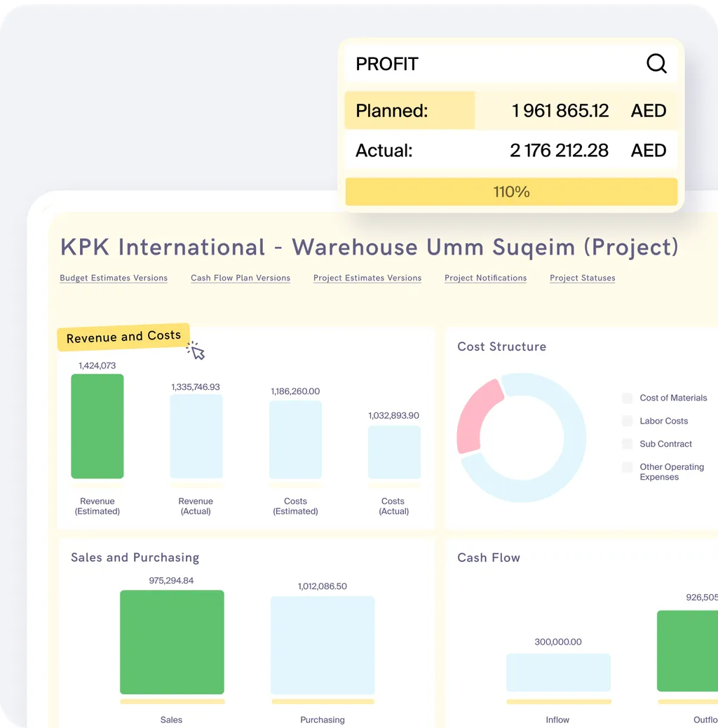Click the Inflow value 300,000.00
This screenshot has width=718, height=728.
click(558, 642)
